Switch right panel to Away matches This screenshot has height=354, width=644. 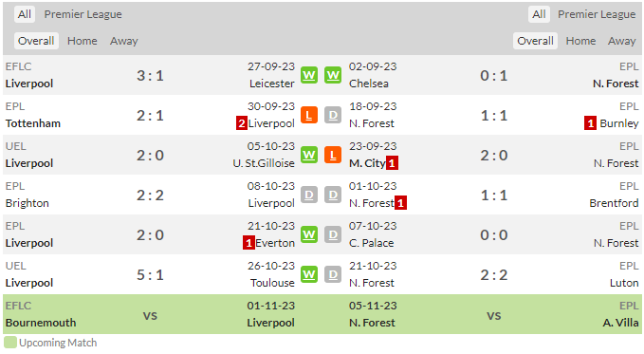622,41
